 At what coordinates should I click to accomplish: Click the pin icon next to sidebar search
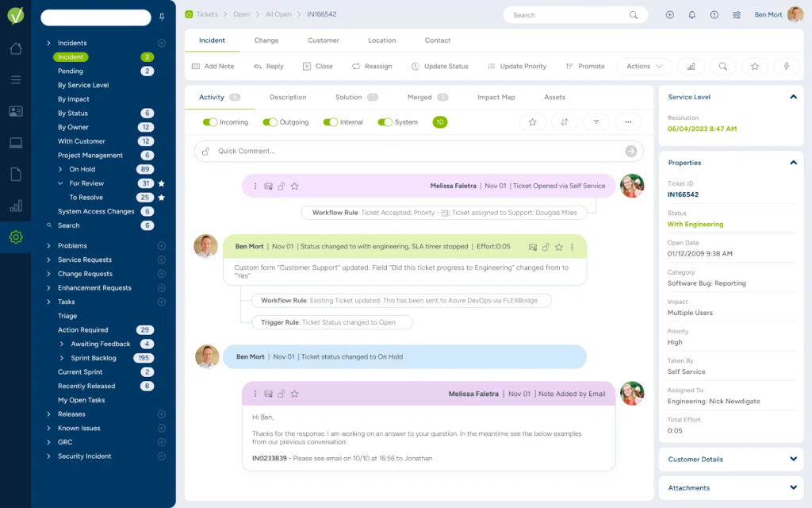[163, 16]
